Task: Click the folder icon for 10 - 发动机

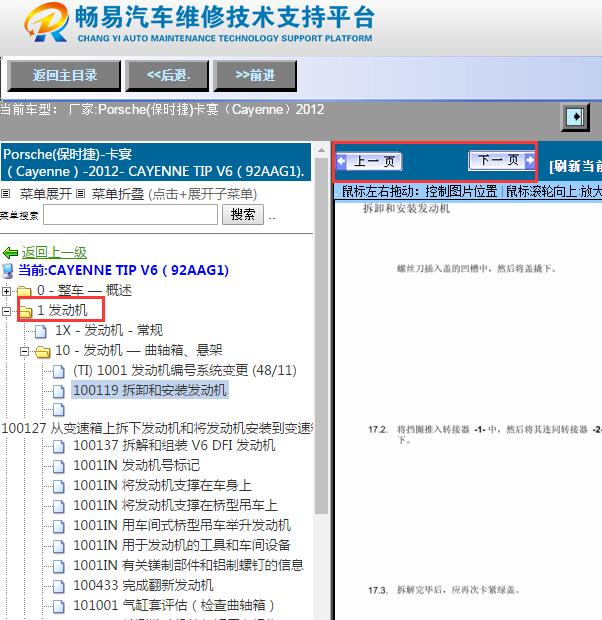Action: coord(43,351)
